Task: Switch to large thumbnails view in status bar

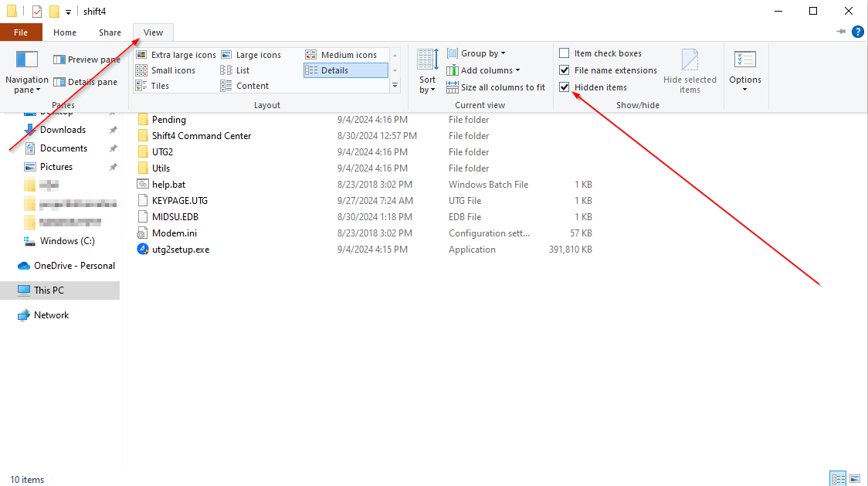Action: pos(856,478)
